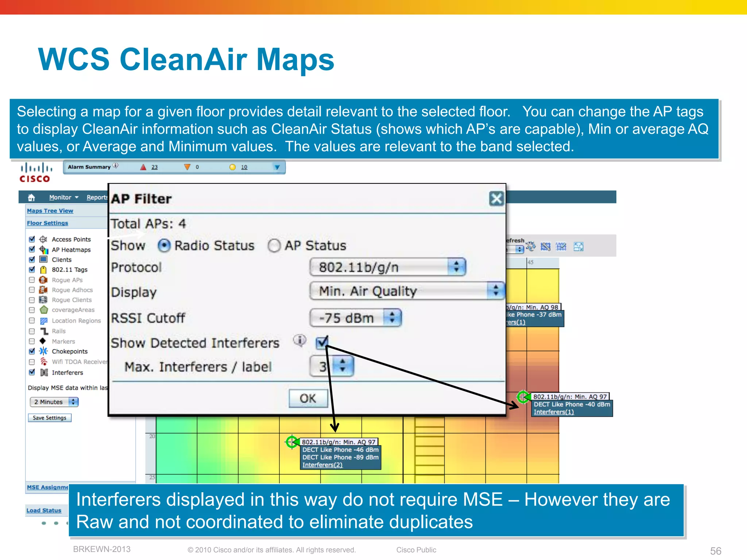Click the red critical alarm triangle
747x560 pixels.
click(x=143, y=167)
